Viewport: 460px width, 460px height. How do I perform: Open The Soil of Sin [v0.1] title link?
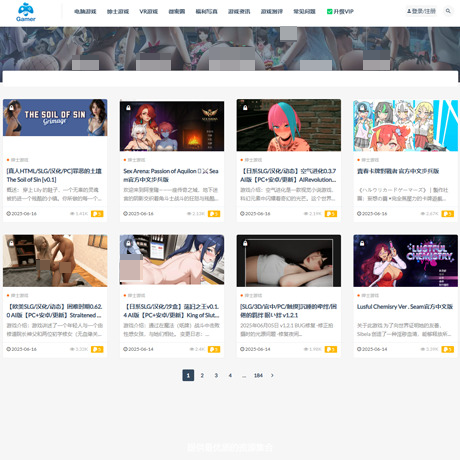click(54, 175)
